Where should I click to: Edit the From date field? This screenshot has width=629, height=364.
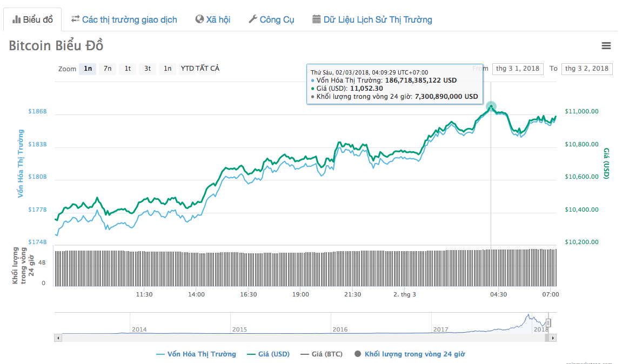518,69
